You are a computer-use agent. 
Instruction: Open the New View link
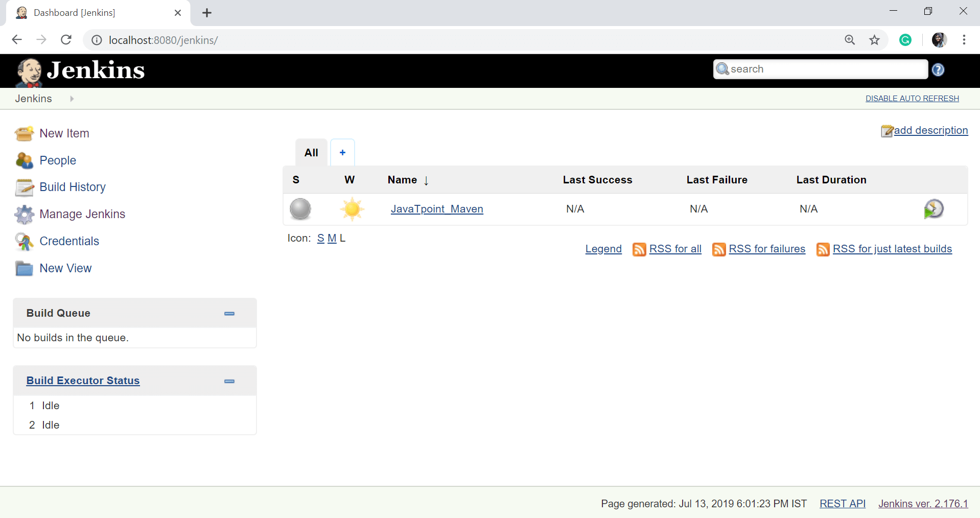(65, 268)
